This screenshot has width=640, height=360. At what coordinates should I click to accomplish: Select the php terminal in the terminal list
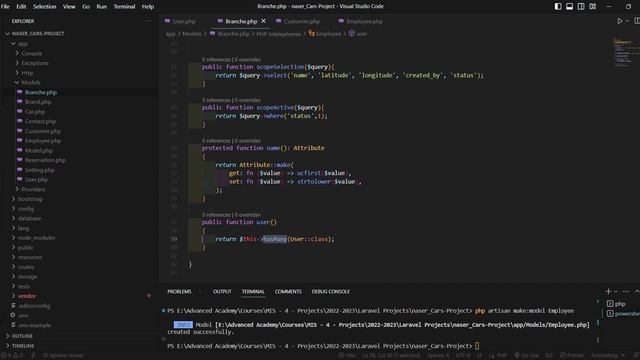(x=620, y=304)
